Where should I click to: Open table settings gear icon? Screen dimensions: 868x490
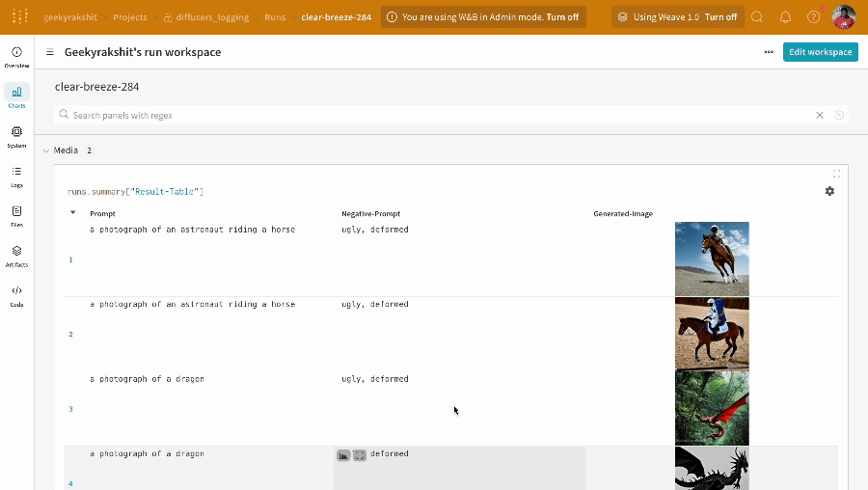829,191
